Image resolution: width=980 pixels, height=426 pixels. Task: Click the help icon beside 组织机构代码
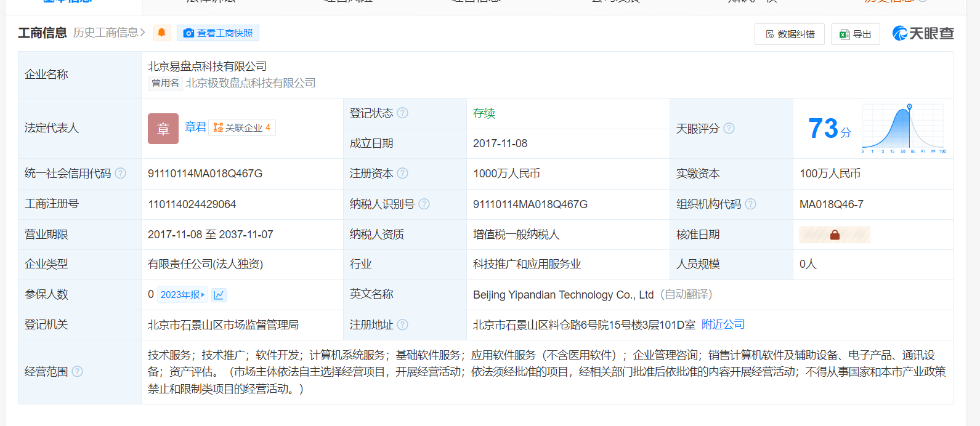tap(751, 204)
